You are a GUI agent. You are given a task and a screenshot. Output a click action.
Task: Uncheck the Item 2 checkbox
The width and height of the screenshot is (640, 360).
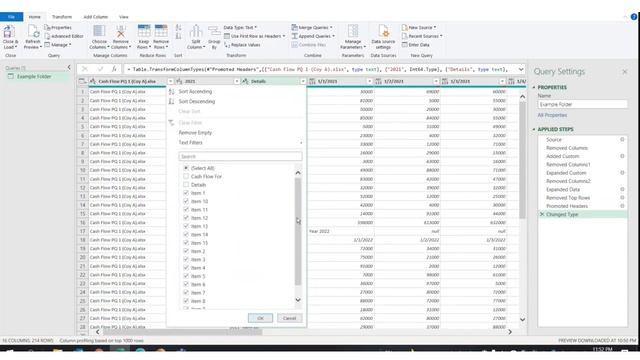186,251
